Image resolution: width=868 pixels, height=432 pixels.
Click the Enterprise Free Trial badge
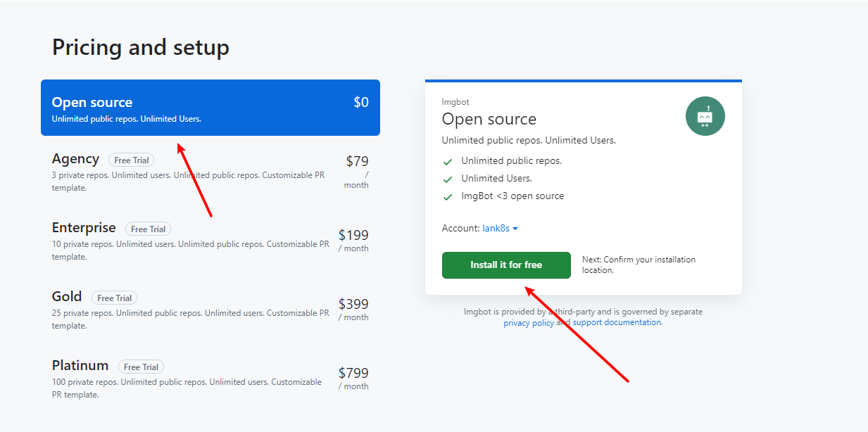coord(148,229)
